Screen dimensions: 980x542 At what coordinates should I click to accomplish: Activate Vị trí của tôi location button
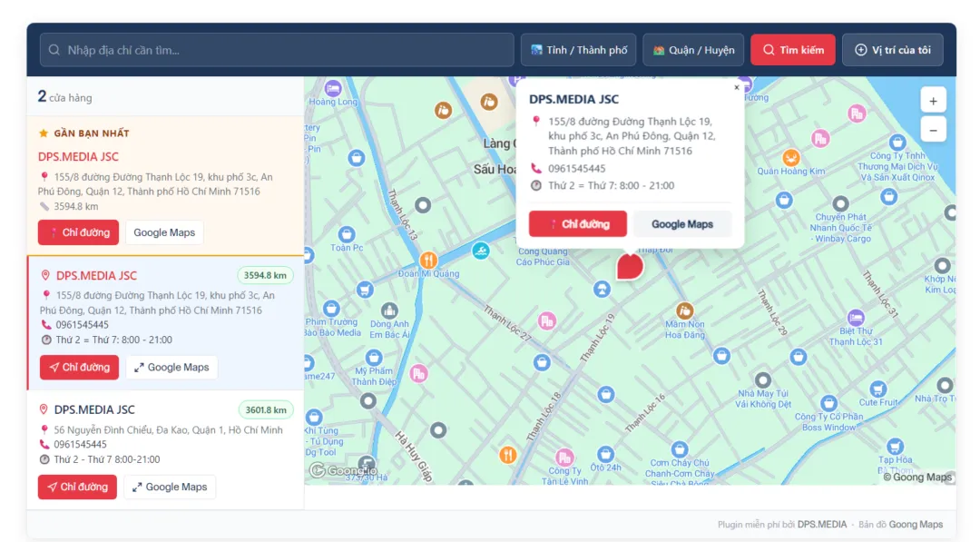click(x=892, y=50)
